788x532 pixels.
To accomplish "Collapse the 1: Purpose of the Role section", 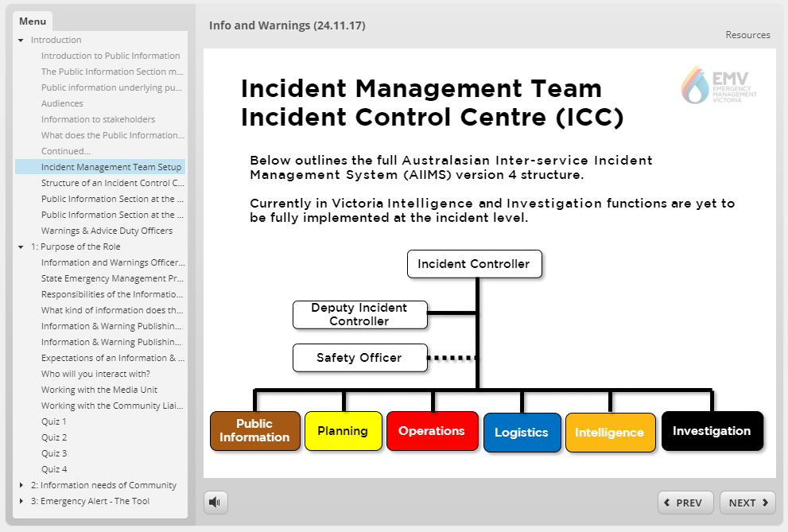I will 21,247.
